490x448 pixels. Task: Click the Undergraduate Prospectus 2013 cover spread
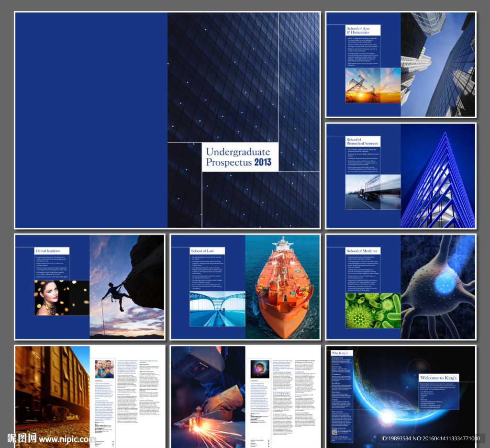(x=167, y=120)
